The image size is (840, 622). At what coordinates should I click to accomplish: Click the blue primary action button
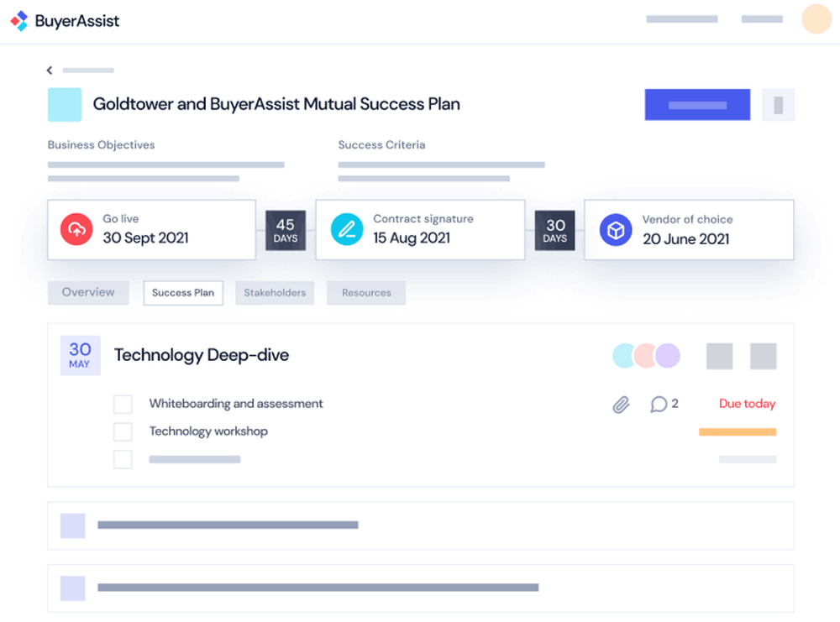[x=697, y=105]
